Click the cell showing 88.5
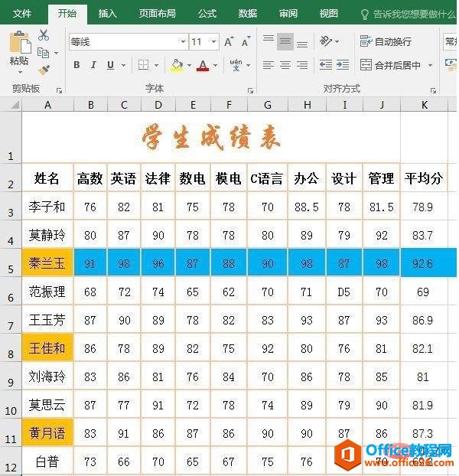459x476 pixels. (x=307, y=207)
